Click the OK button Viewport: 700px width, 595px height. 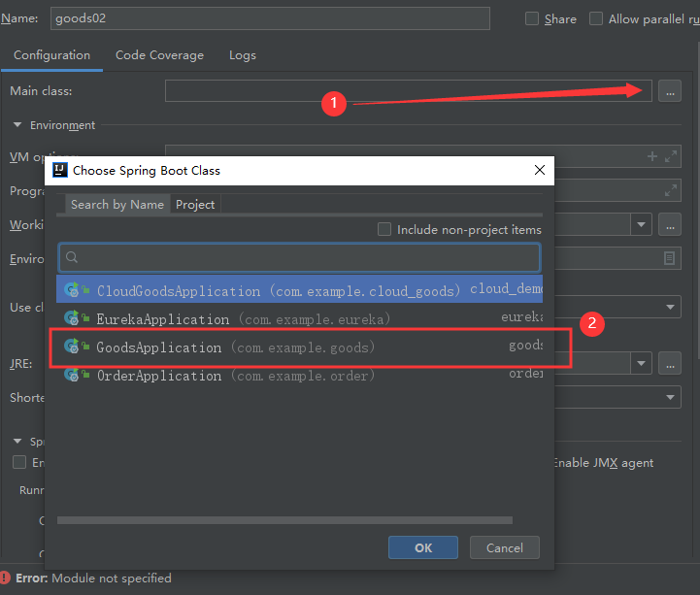click(423, 547)
